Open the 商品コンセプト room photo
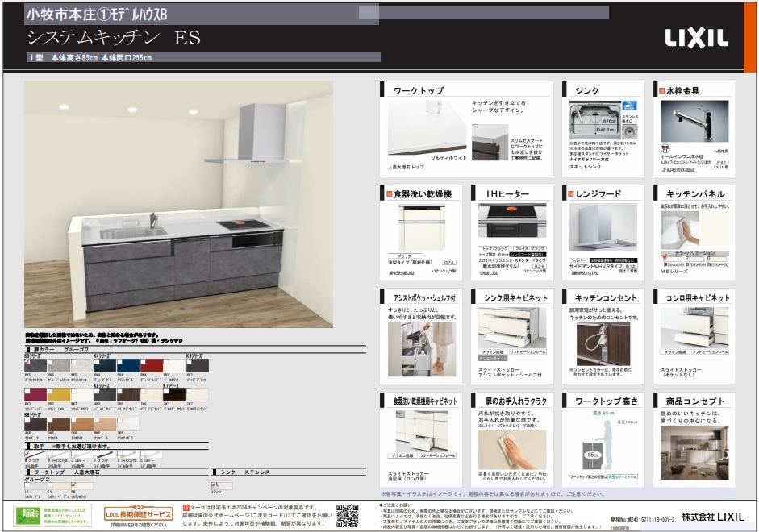Screen dimensions: 759x532 click(694, 453)
